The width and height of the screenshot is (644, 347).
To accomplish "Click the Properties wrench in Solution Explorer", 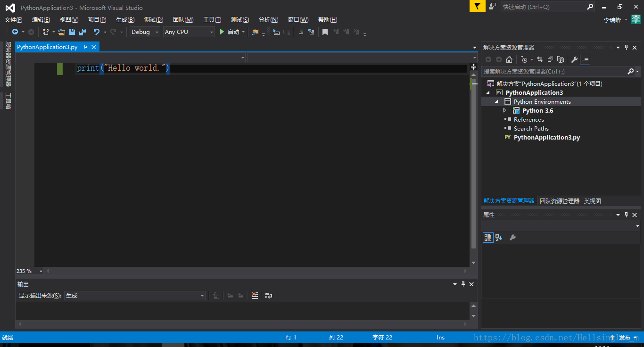I will pos(574,59).
